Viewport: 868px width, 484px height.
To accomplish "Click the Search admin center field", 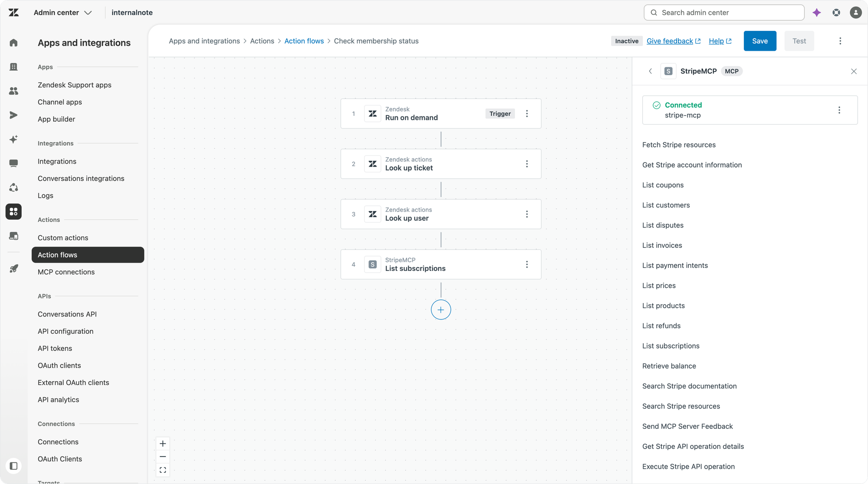I will (724, 13).
